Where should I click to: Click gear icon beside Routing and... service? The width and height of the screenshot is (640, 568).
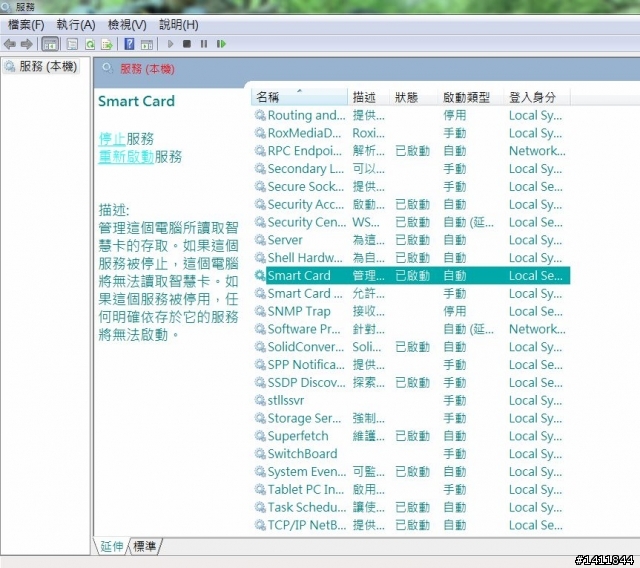(260, 115)
